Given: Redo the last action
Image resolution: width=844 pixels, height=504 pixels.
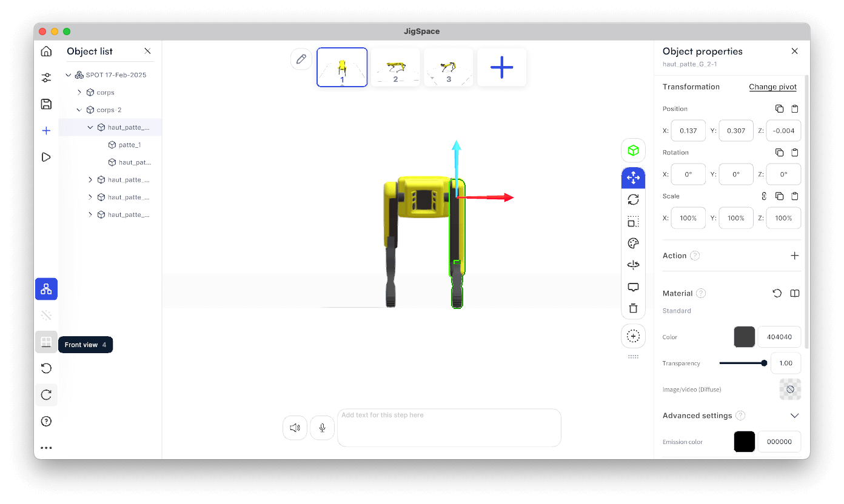Looking at the screenshot, I should 46,395.
